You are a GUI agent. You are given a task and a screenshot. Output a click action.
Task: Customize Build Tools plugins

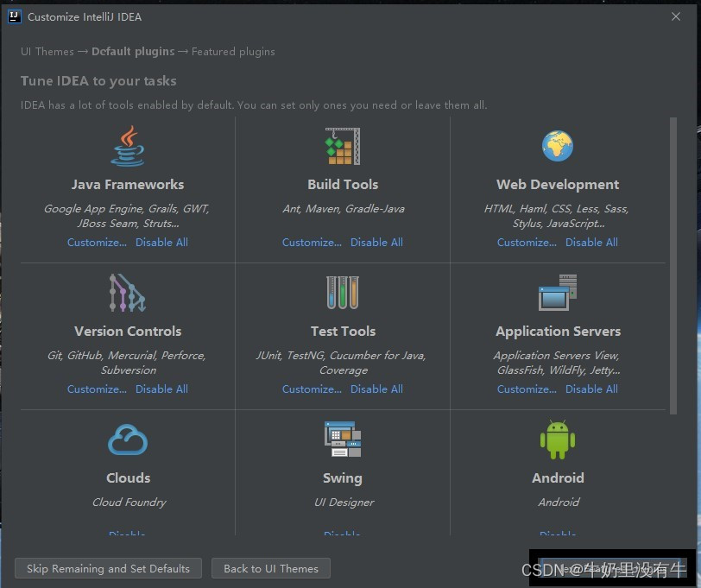point(312,243)
